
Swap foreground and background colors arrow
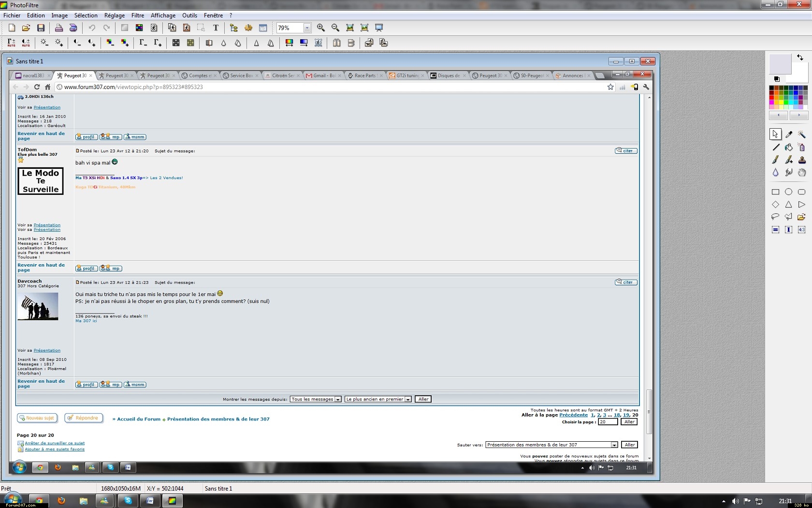pyautogui.click(x=800, y=58)
